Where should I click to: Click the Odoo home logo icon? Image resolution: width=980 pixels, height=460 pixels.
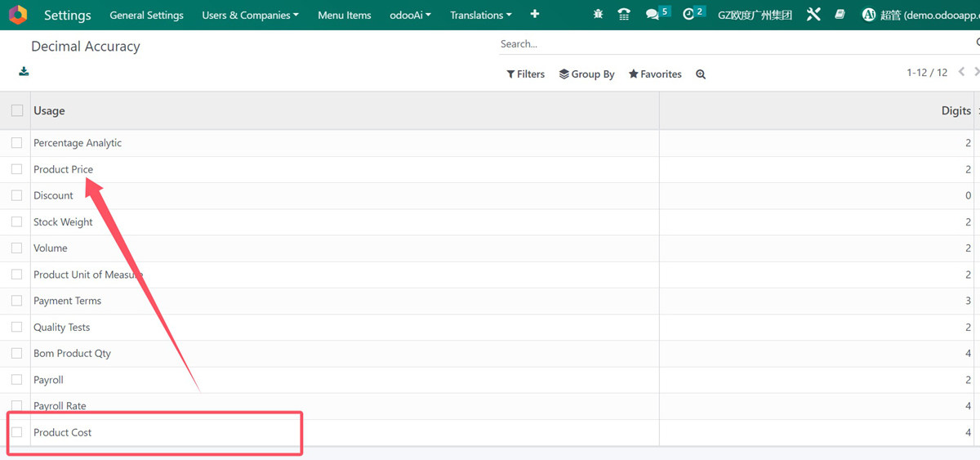(18, 15)
